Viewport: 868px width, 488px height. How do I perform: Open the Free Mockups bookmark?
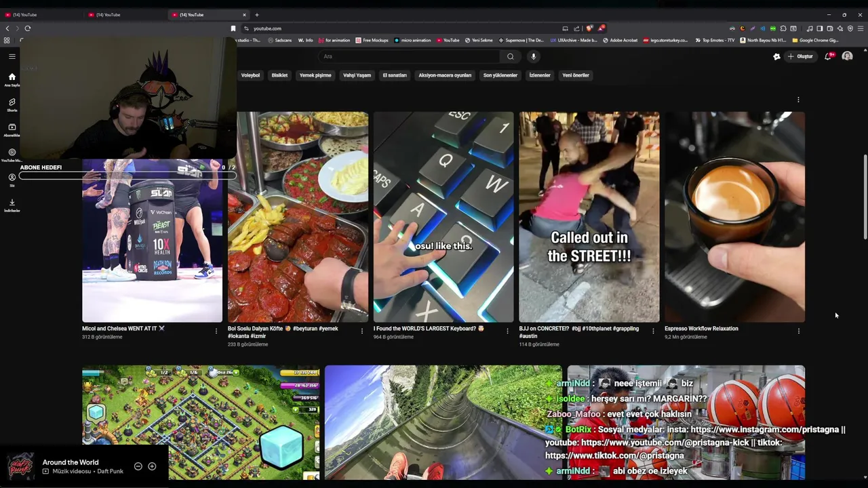tap(372, 40)
